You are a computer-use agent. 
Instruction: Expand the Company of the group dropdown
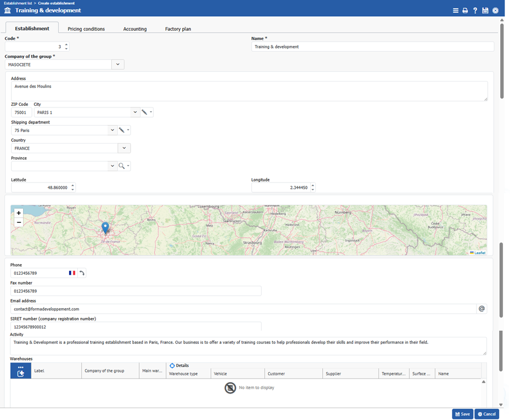pos(118,65)
